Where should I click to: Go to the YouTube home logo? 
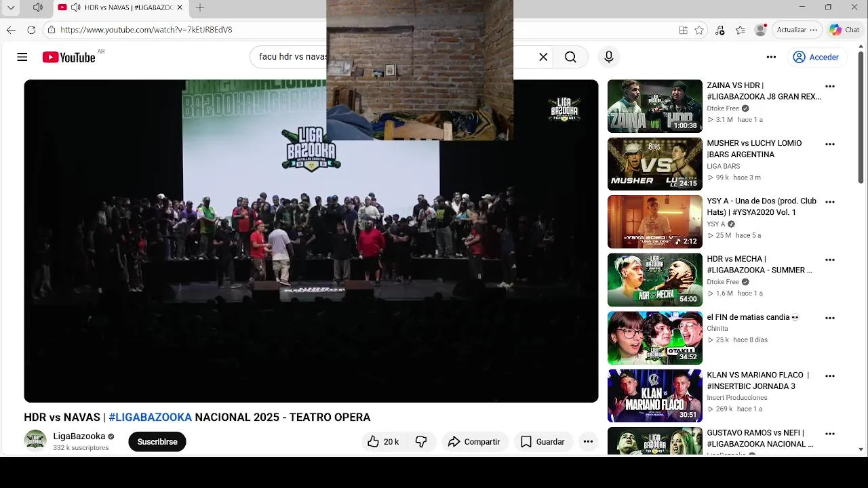click(x=68, y=57)
